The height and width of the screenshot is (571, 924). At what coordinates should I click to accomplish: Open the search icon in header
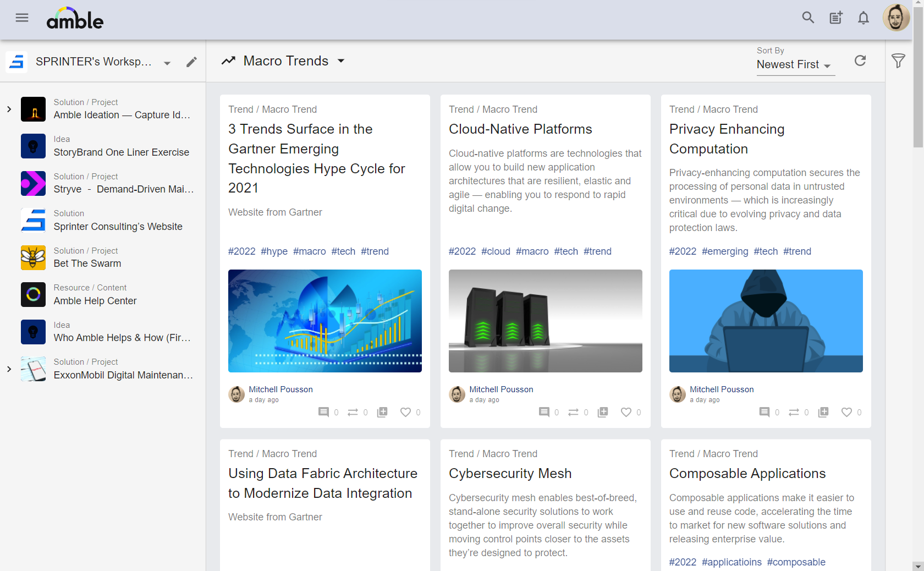click(x=808, y=18)
